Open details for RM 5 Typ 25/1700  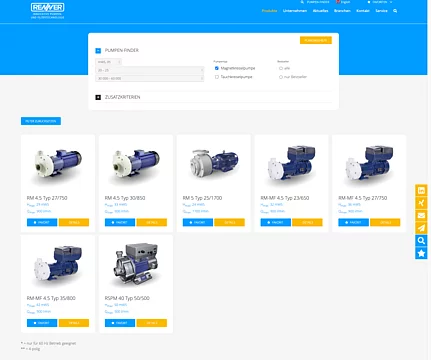click(x=230, y=222)
